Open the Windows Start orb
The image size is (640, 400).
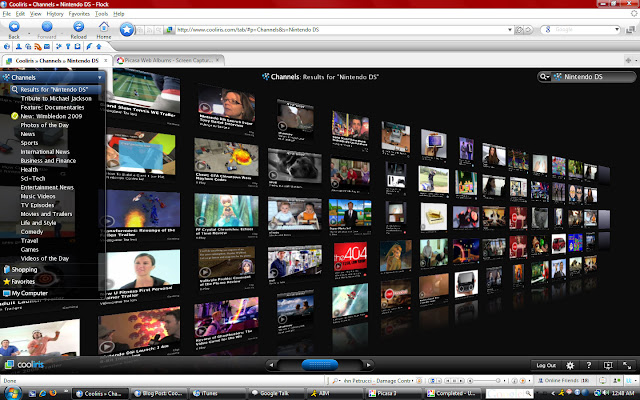coord(12,393)
